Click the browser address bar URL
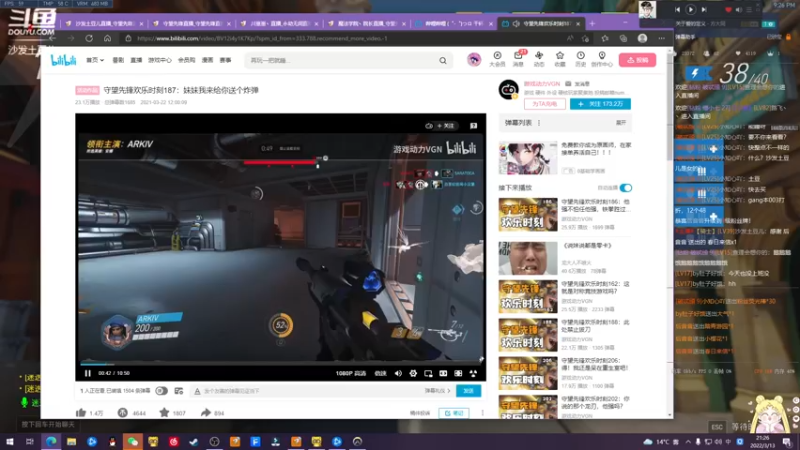Image resolution: width=800 pixels, height=450 pixels. [262, 38]
